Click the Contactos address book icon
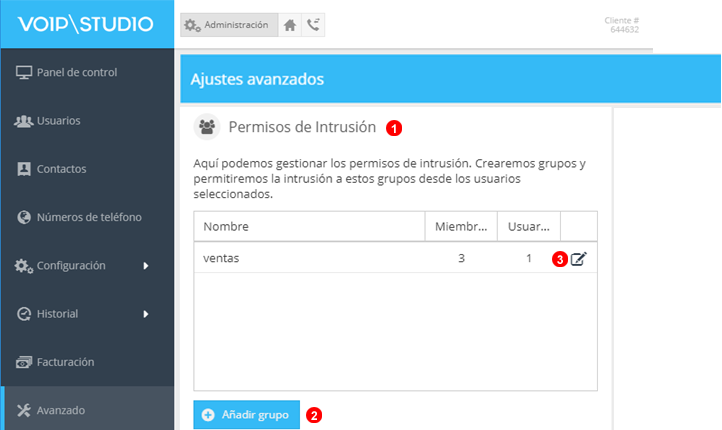This screenshot has height=430, width=722. (x=24, y=169)
